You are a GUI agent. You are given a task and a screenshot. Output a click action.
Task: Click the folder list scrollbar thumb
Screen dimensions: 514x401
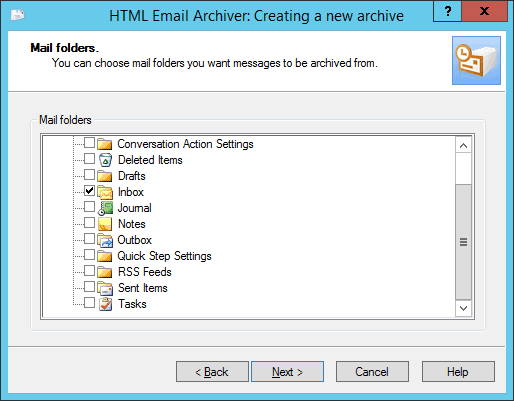tap(463, 242)
